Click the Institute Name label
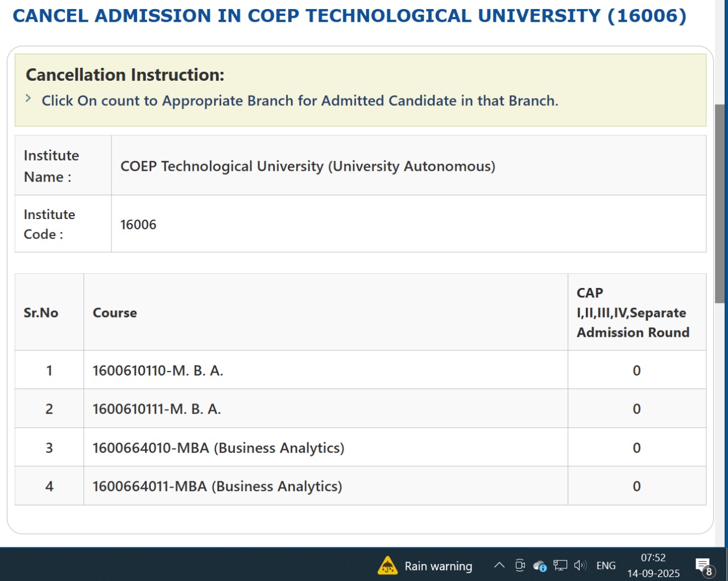The height and width of the screenshot is (581, 728). tap(51, 166)
